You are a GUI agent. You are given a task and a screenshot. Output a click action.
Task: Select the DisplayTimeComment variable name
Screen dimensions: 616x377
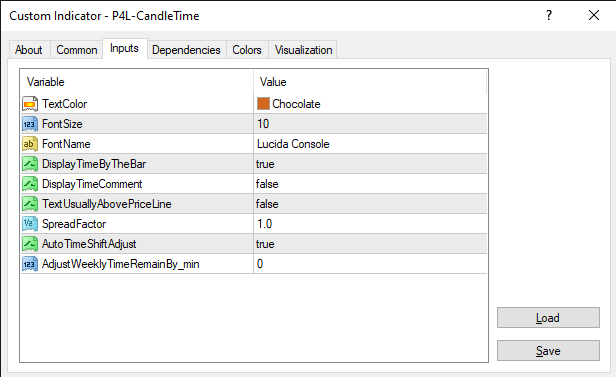tap(92, 184)
